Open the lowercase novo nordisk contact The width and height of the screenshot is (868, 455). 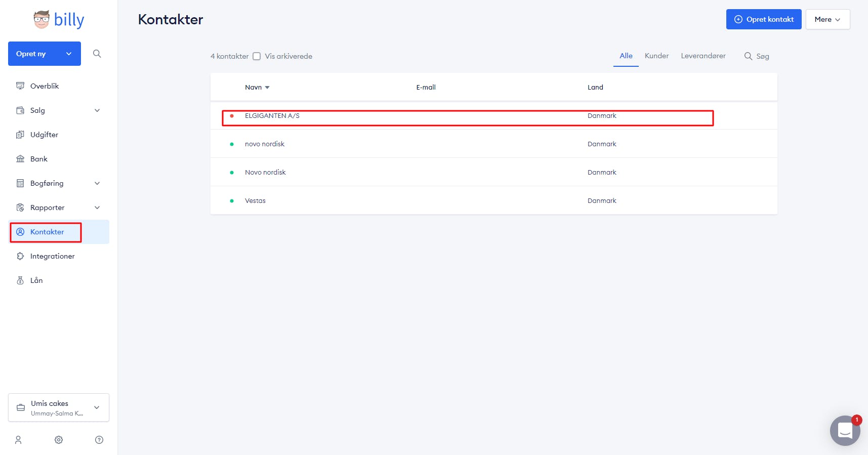pyautogui.click(x=494, y=144)
